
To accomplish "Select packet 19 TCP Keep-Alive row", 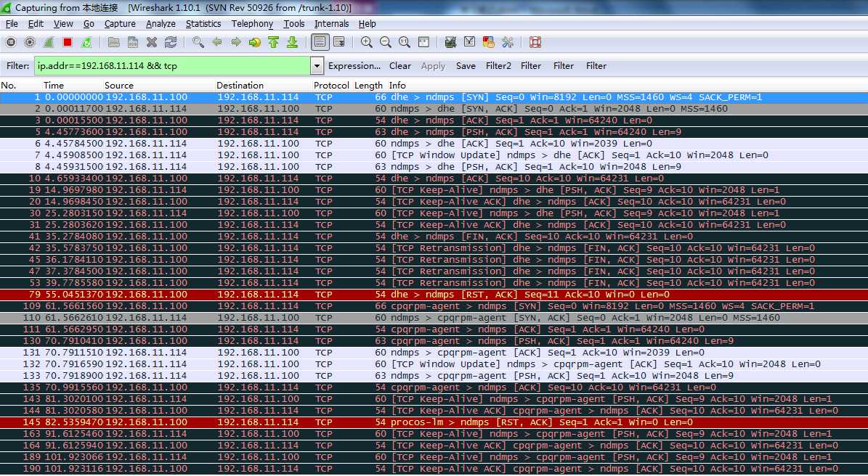I will (434, 190).
